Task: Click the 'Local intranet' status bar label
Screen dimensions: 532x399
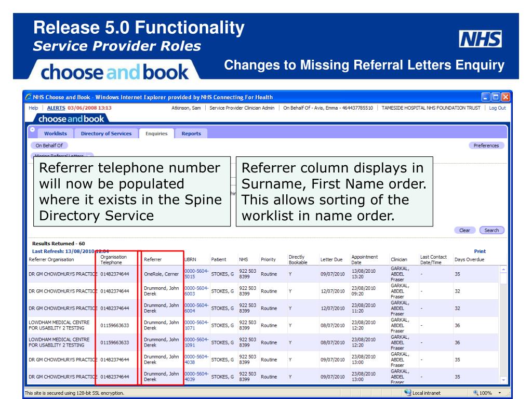Action: [426, 393]
